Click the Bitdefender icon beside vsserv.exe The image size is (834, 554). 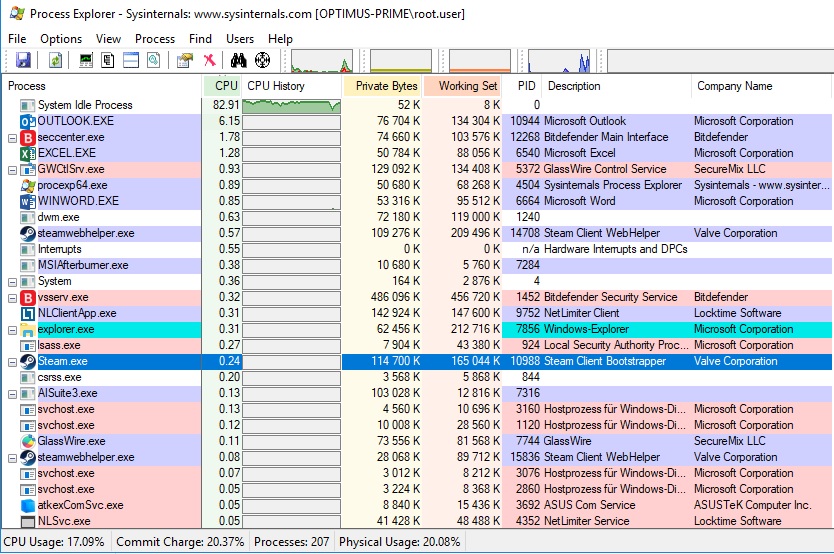28,298
